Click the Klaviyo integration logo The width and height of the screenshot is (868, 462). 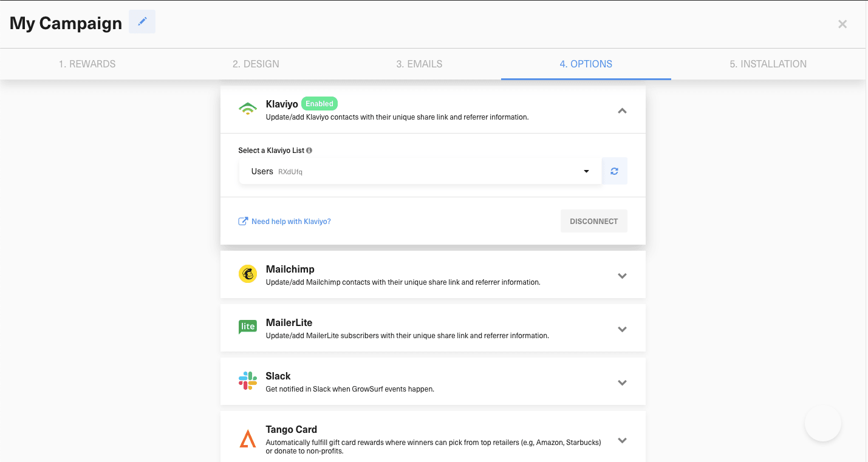[248, 108]
